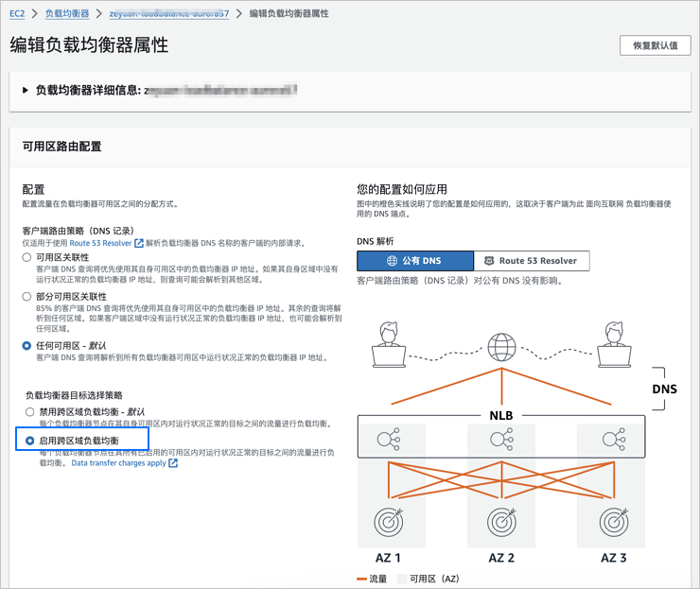Click 恢复默认值 button
This screenshot has height=589, width=700.
pyautogui.click(x=656, y=45)
